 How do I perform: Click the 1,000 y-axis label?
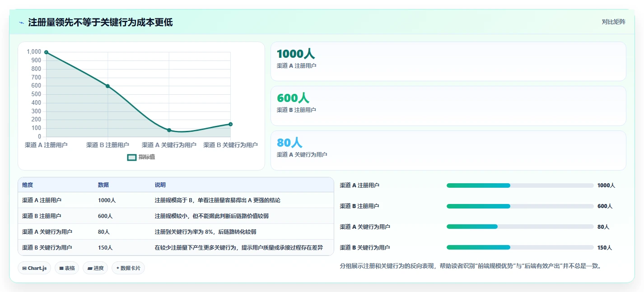tap(34, 52)
